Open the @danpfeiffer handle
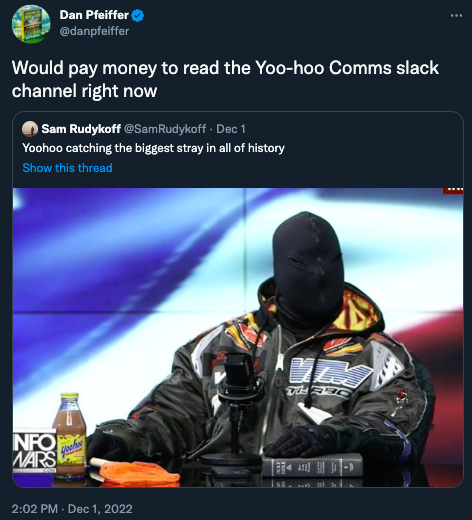 click(94, 31)
